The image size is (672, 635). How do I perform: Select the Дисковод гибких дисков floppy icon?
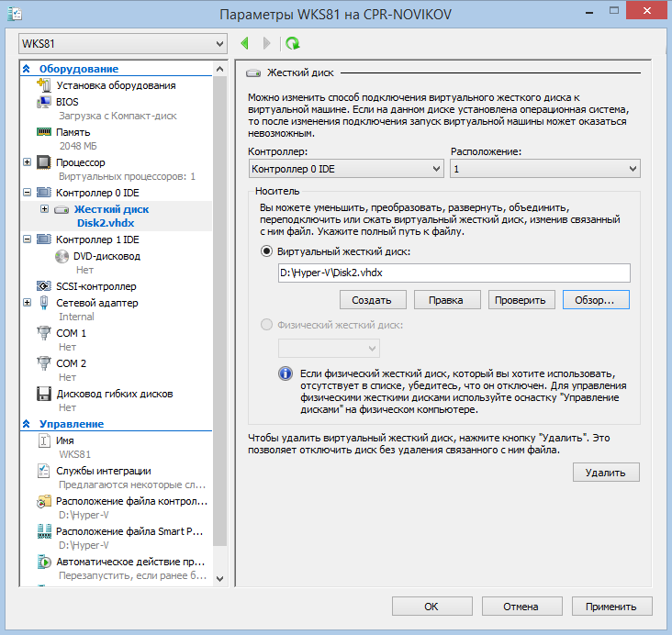43,394
